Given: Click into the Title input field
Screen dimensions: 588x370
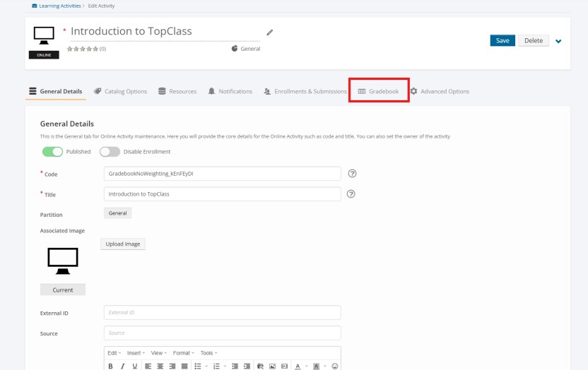Looking at the screenshot, I should 223,194.
